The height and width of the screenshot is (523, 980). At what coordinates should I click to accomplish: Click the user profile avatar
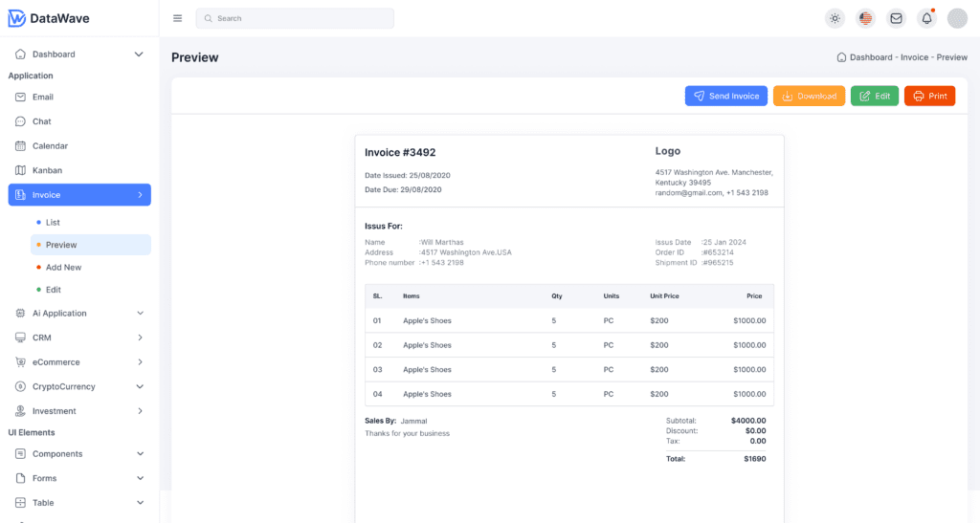tap(957, 18)
